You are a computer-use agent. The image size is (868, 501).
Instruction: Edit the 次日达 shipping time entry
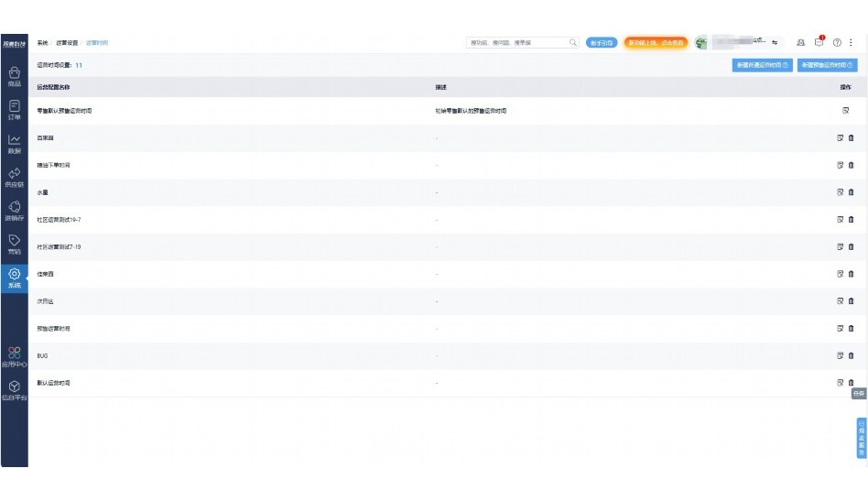(x=840, y=301)
